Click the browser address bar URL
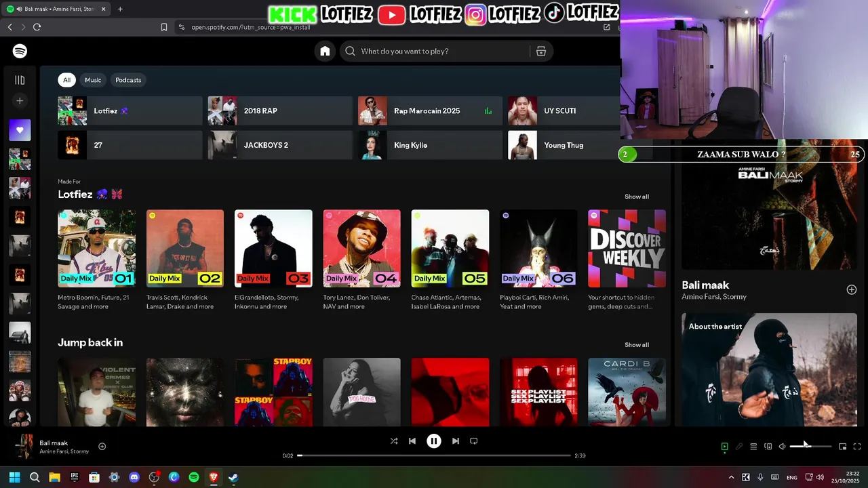 tap(251, 27)
